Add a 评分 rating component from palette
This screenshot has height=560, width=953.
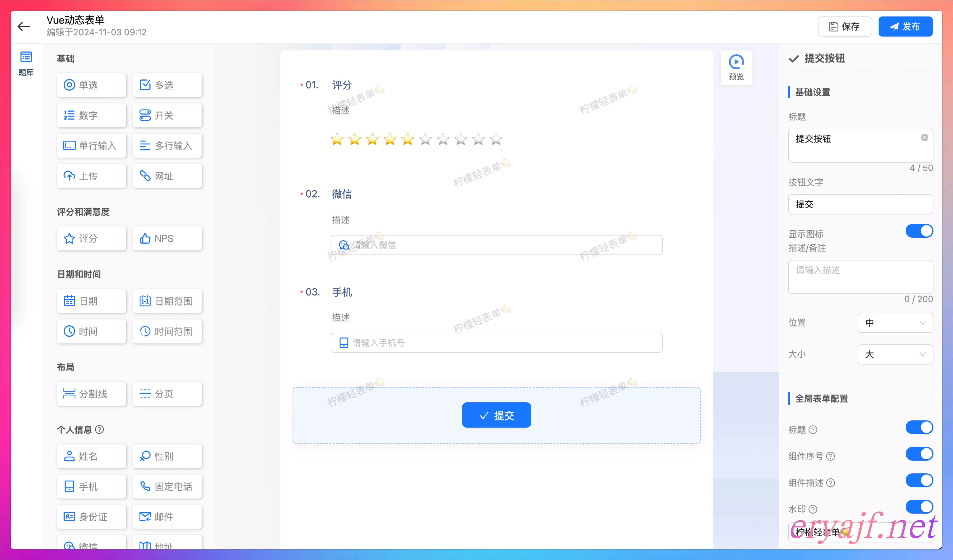coord(92,238)
